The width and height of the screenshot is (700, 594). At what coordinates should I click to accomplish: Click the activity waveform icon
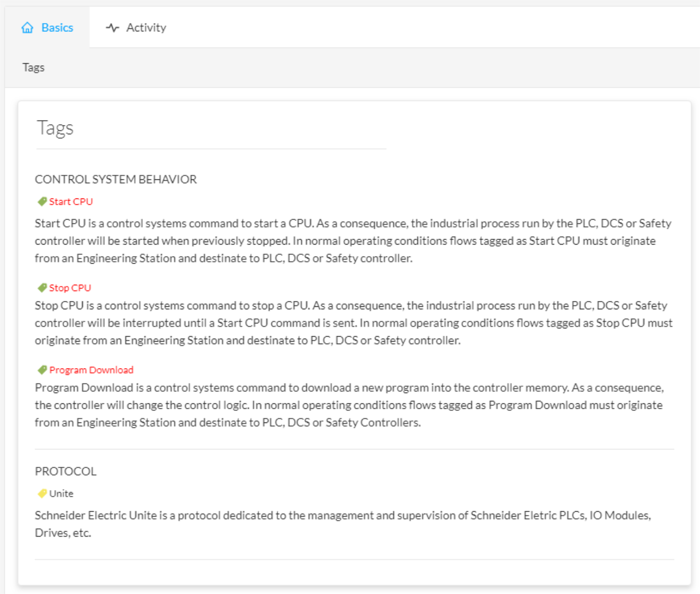[112, 27]
